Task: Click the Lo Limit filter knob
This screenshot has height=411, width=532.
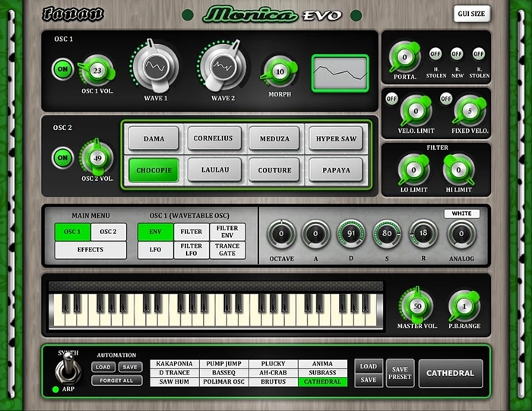Action: coord(414,169)
